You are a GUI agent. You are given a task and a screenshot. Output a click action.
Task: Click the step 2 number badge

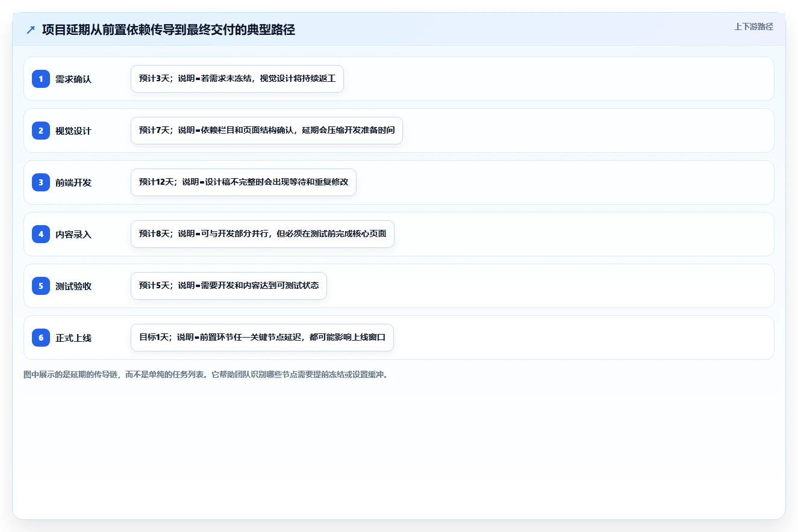[41, 131]
